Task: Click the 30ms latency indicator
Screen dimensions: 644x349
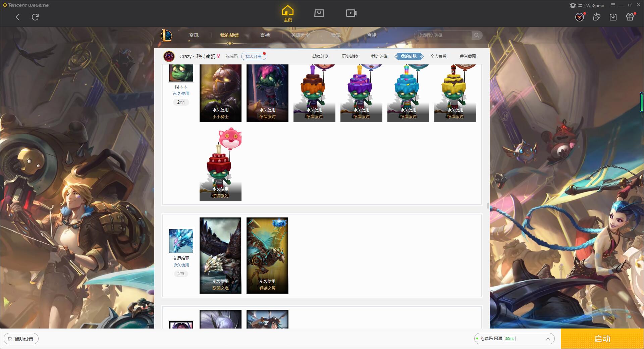Action: tap(509, 339)
